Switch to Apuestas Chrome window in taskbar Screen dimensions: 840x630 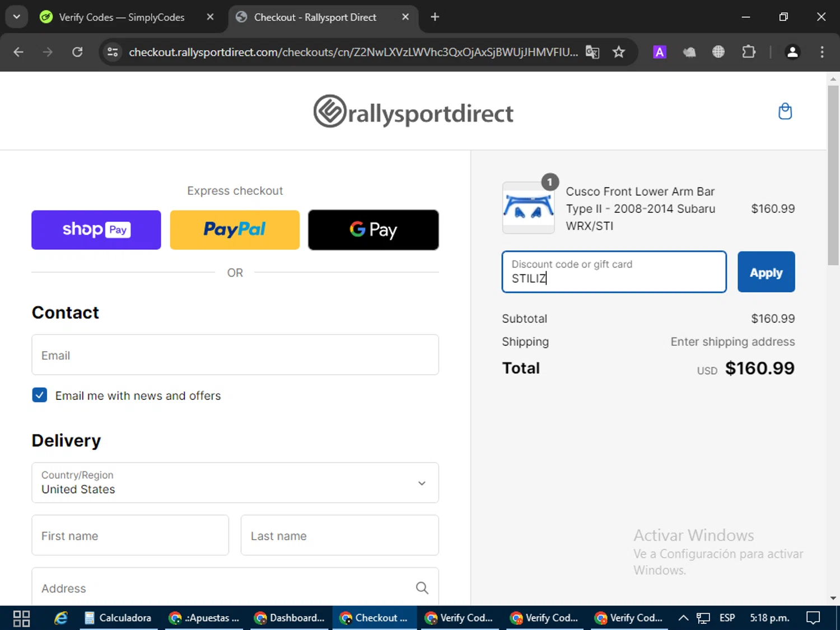click(x=205, y=618)
